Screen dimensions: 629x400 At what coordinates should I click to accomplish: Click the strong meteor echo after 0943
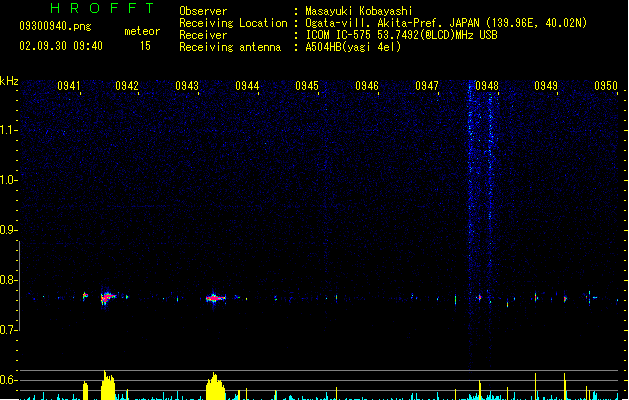coord(215,298)
